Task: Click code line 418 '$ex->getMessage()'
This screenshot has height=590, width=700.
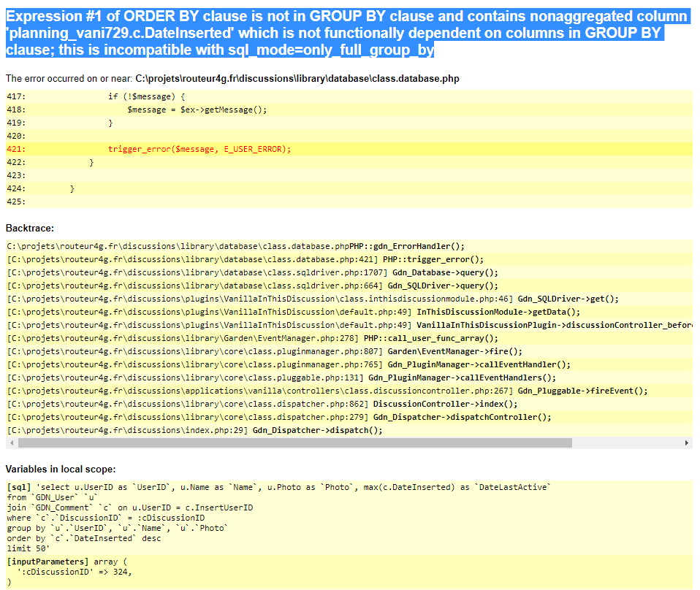Action: [349, 110]
